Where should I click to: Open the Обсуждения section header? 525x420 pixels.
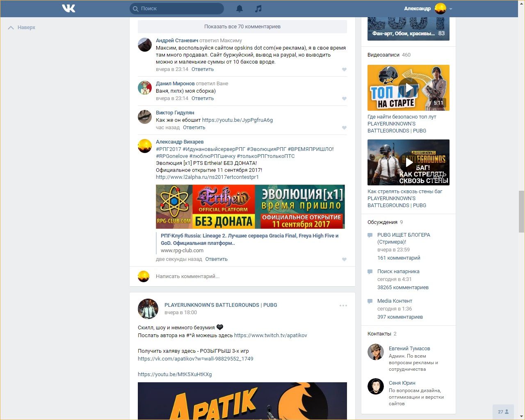385,222
